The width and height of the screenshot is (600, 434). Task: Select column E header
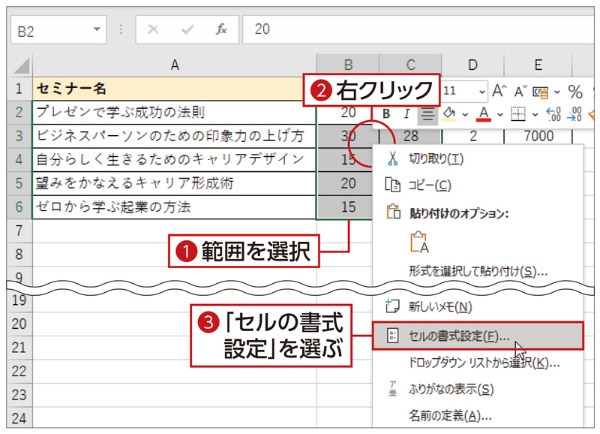[538, 65]
